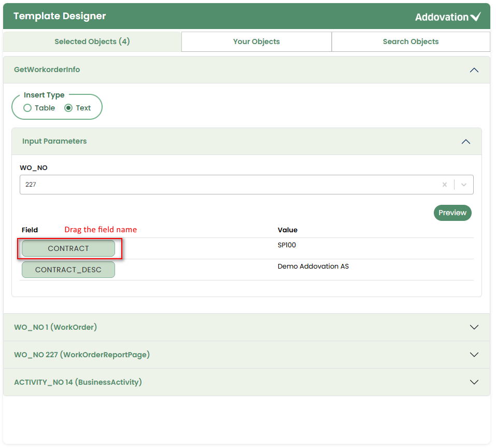Click the CONTRACT field chip
Viewport: 496px width, 448px height.
click(x=68, y=248)
